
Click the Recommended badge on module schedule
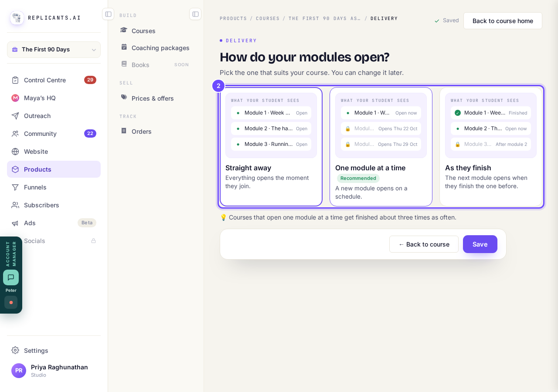358,178
